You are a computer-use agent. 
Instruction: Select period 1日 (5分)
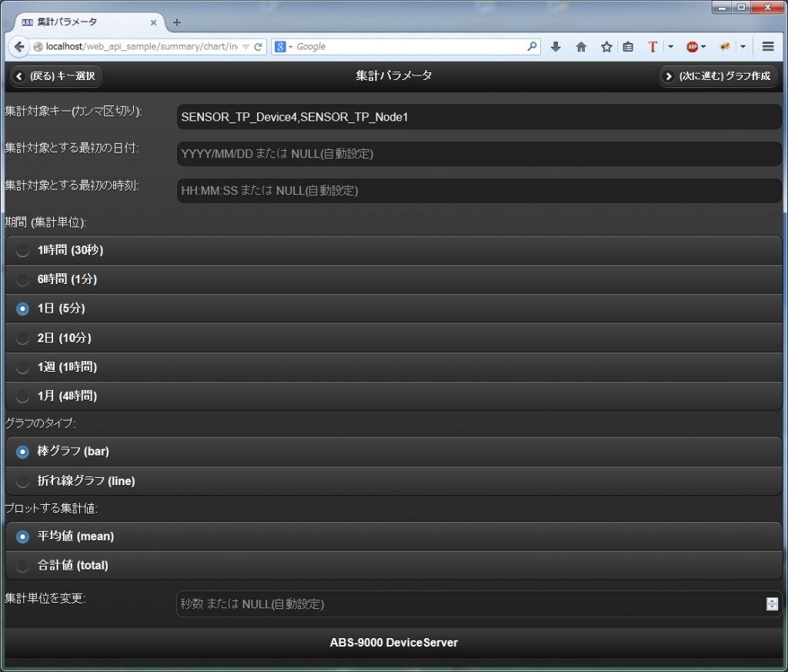click(393, 309)
